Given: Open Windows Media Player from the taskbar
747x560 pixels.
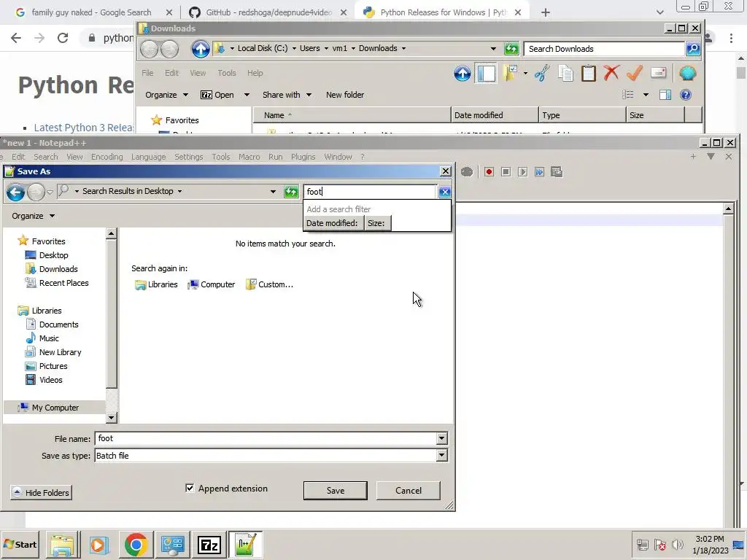Looking at the screenshot, I should 99,544.
